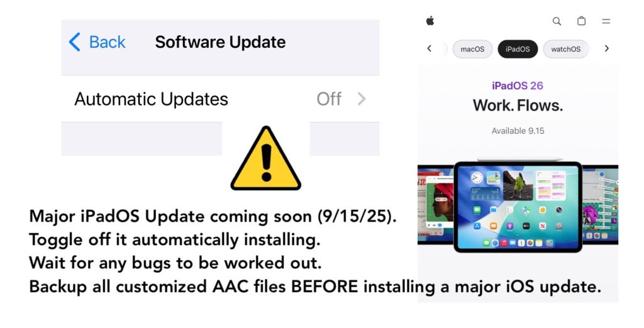Click the clock widget on iPad screen
Image resolution: width=644 pixels, height=328 pixels.
pos(477,178)
